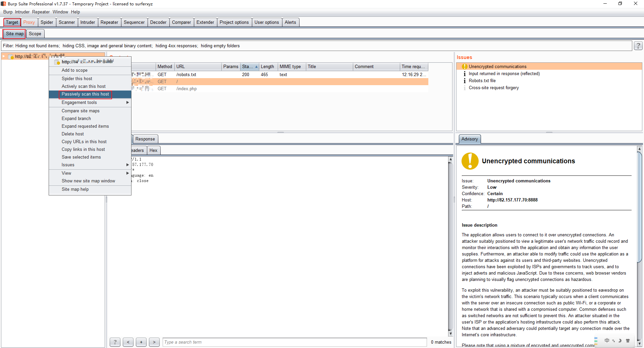The height and width of the screenshot is (348, 644).
Task: Click the Burp Suite logo in title bar
Action: click(3, 4)
